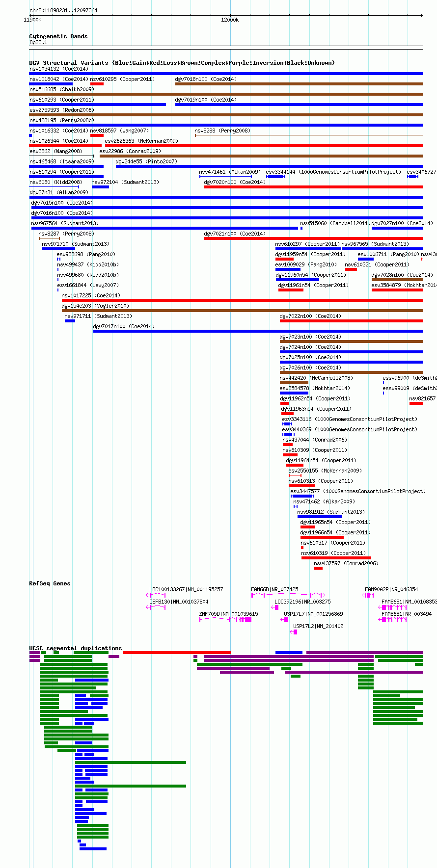
Task: Select nsv428195 (Perry2008b) variant label
Action: pos(62,120)
